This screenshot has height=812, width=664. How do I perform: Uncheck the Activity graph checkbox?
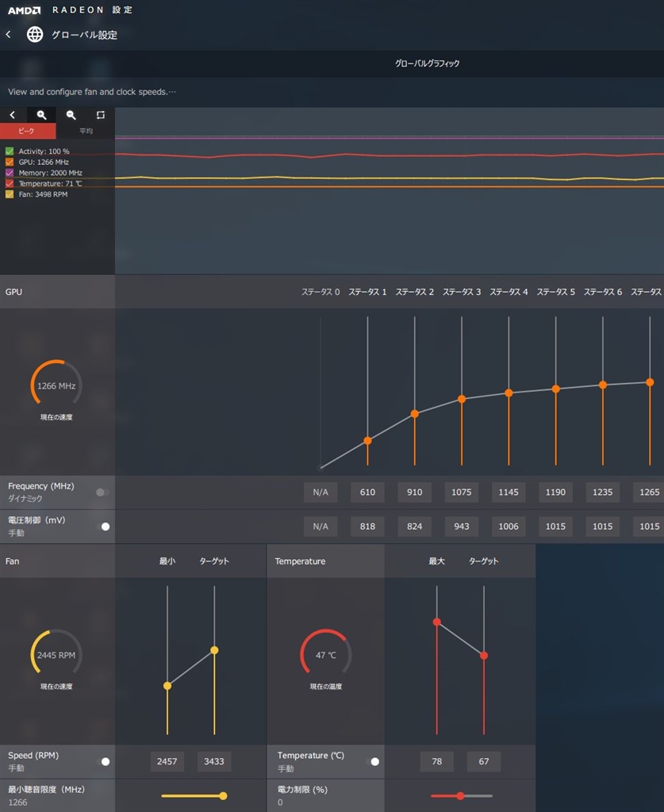tap(10, 151)
